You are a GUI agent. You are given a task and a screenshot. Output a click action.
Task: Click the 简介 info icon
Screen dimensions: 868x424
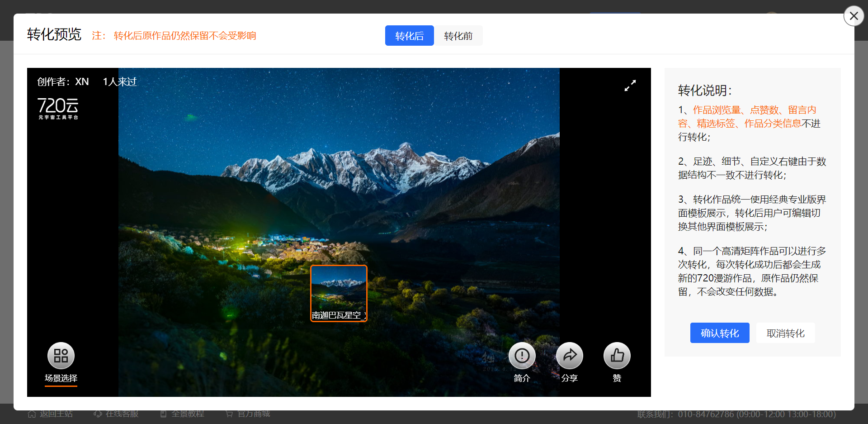pos(522,356)
